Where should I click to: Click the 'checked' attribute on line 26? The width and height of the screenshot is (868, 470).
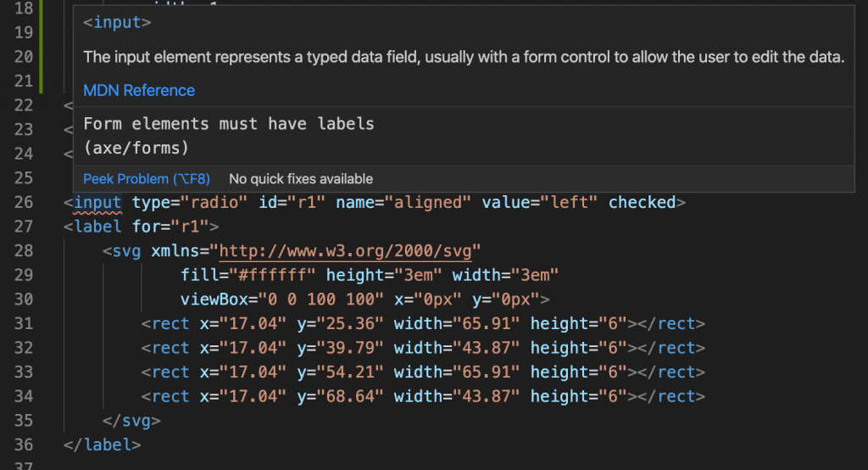643,202
